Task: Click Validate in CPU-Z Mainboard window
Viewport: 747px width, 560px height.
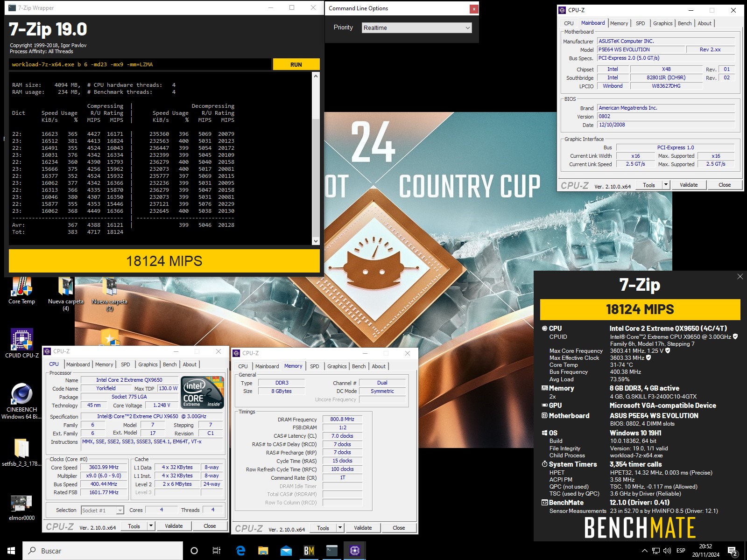Action: [x=689, y=185]
